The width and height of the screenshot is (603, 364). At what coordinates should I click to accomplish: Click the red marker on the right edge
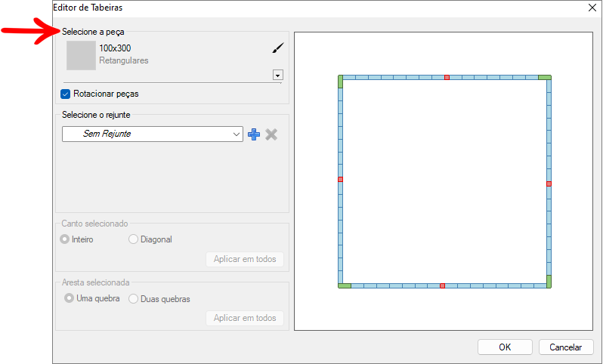pyautogui.click(x=549, y=184)
